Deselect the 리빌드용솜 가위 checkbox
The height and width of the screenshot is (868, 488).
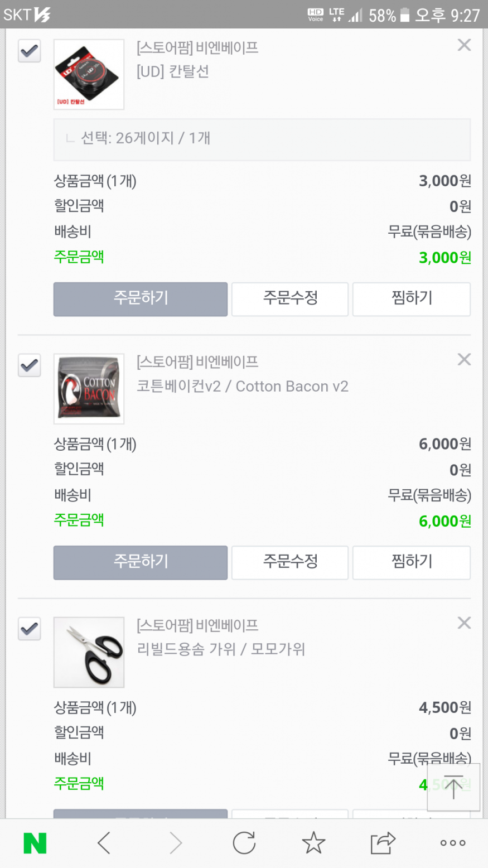click(x=30, y=629)
